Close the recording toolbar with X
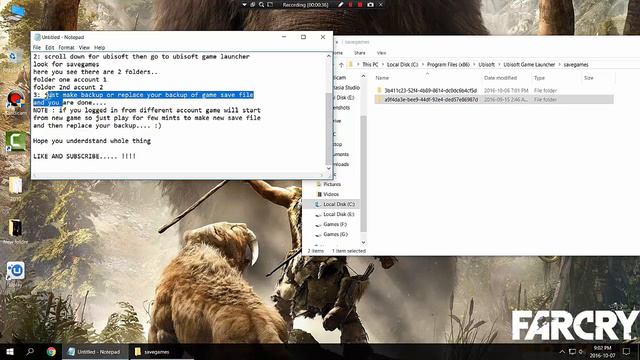 (x=380, y=4)
